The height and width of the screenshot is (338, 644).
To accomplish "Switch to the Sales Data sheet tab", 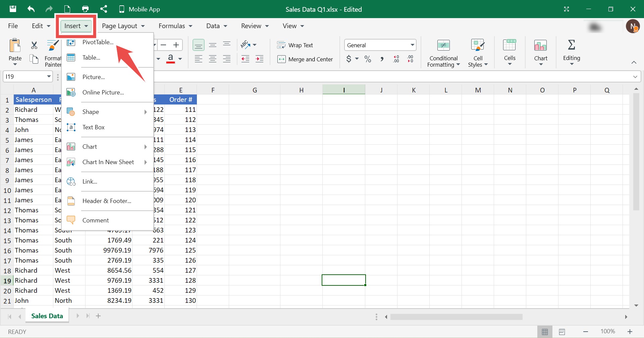I will (x=47, y=315).
